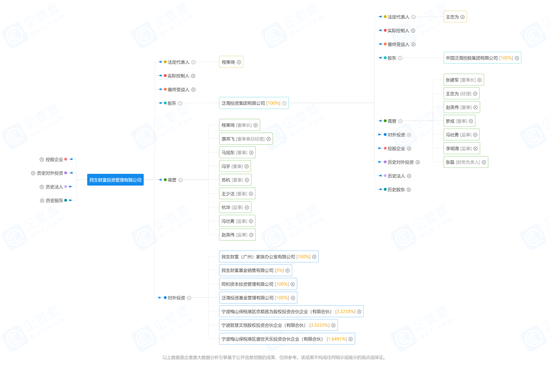Click blue arrow next to left-side 控股企业
The image size is (550, 366).
click(x=71, y=159)
